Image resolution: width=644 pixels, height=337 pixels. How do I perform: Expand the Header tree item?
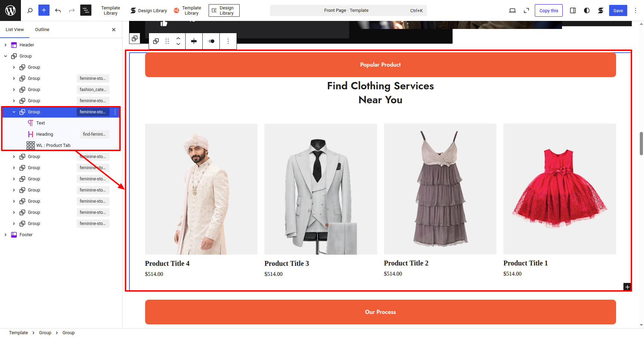click(x=6, y=45)
